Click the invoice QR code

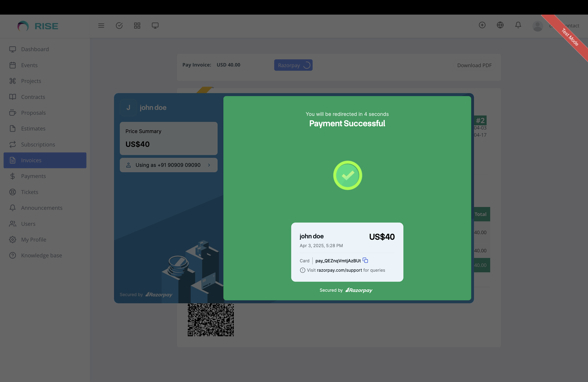[x=210, y=320]
